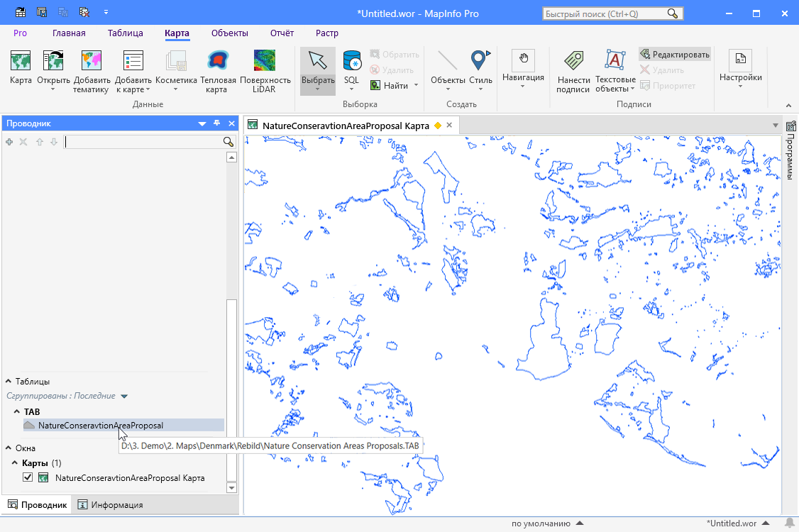The width and height of the screenshot is (799, 532).
Task: Collapse the Windows (Окна) section
Action: (9, 448)
